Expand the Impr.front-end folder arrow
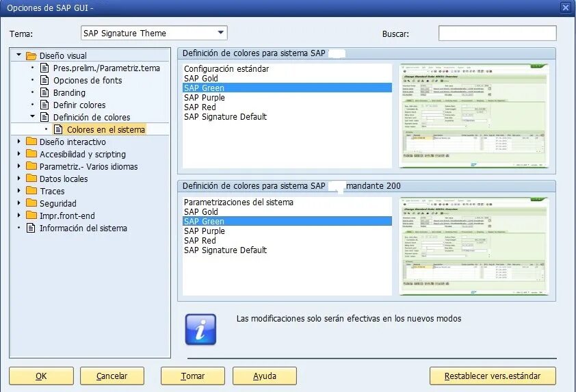 tap(18, 215)
